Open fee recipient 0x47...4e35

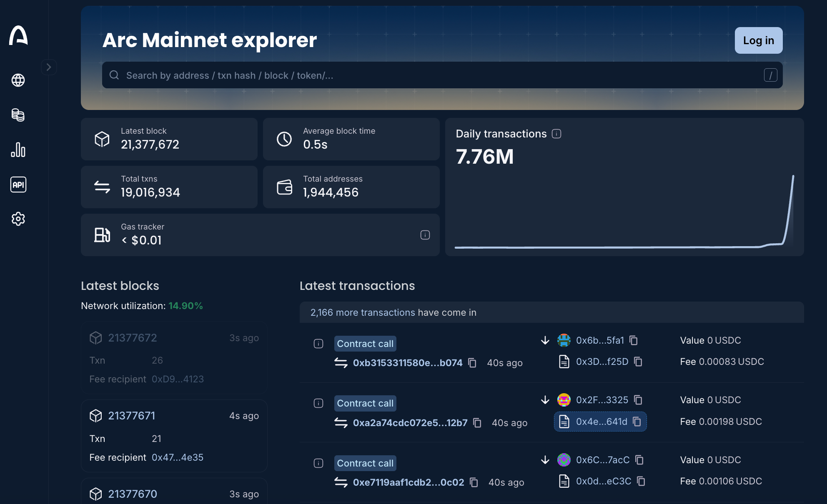(x=178, y=457)
